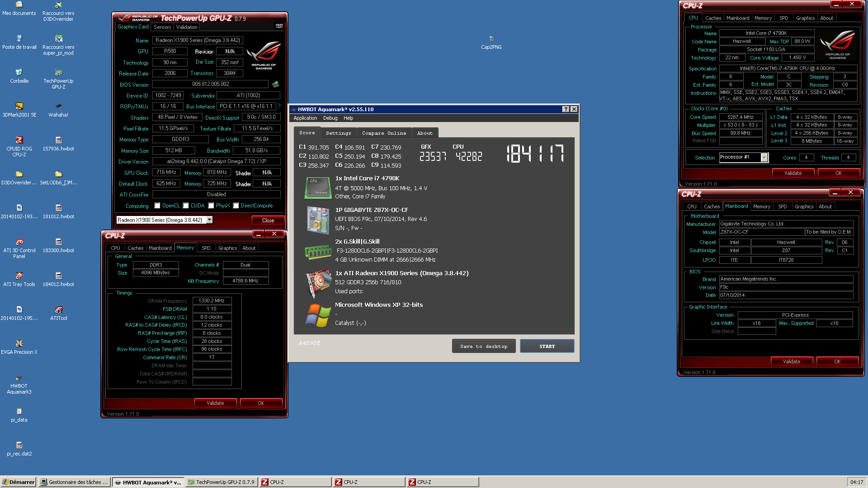Open the Corbeille recycle bin icon
Image resolution: width=868 pixels, height=488 pixels.
click(x=19, y=76)
